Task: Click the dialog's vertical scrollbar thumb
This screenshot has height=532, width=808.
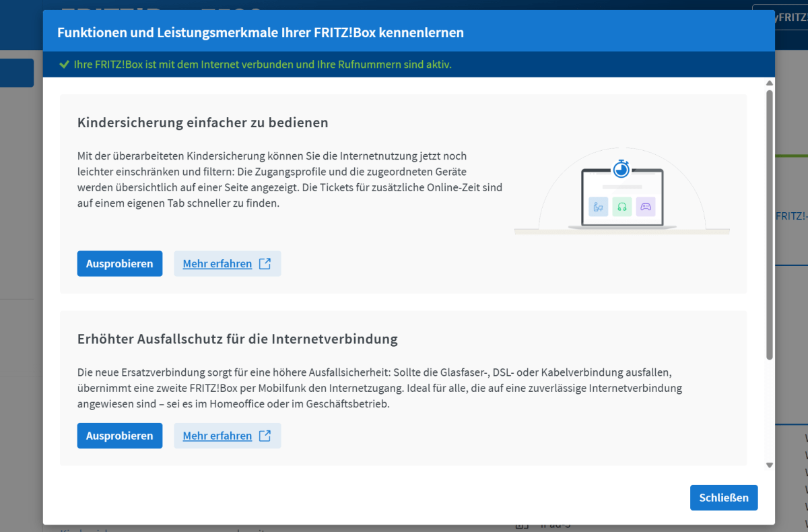Action: [x=769, y=222]
